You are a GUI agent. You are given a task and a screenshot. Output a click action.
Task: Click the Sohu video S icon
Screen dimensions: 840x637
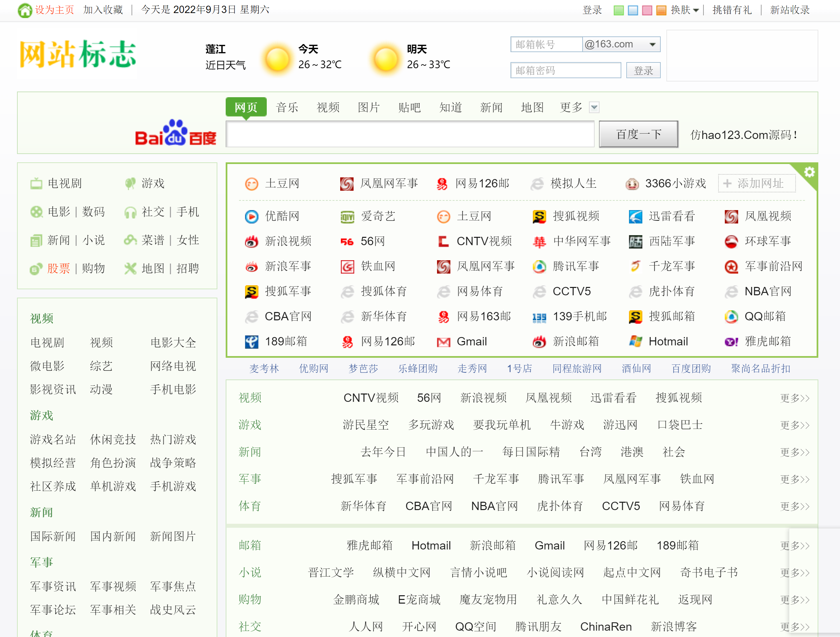point(539,216)
